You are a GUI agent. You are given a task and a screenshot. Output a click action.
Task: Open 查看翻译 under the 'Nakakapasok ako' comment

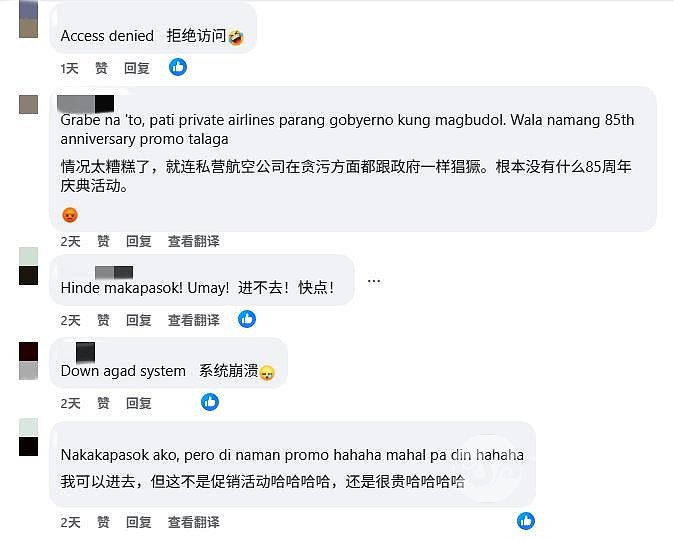pos(193,522)
